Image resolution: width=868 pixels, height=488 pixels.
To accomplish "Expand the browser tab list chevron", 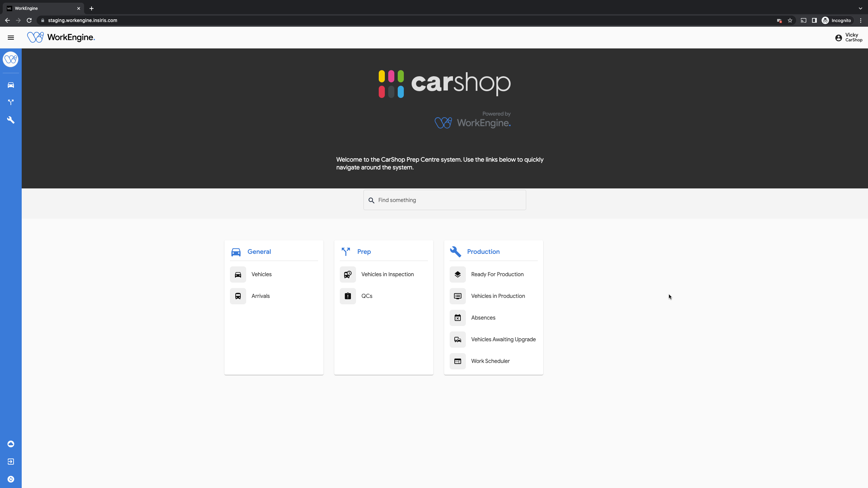I will (x=860, y=8).
